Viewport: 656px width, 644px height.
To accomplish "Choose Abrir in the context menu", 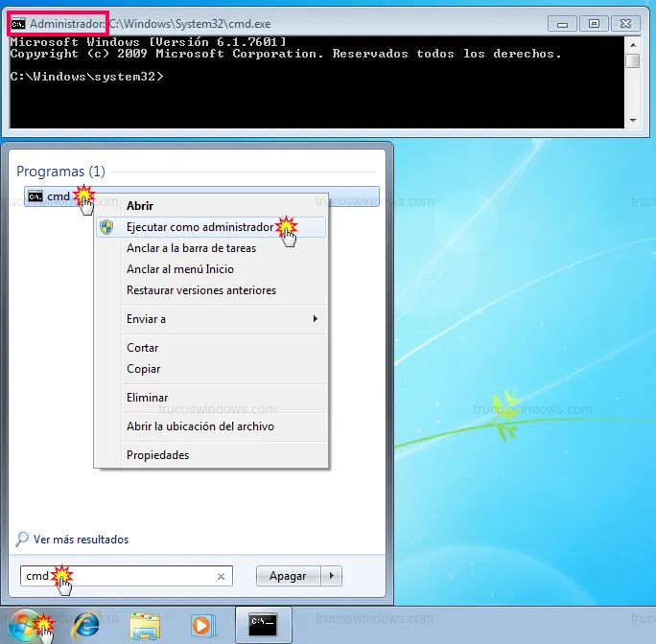I will coord(140,205).
